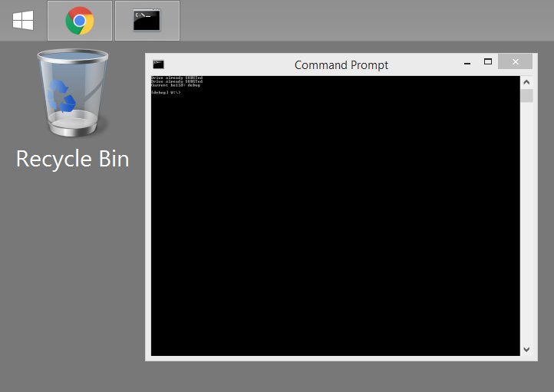Click the "Current build: debug" output line
Viewport: 554px width, 392px height.
coord(176,85)
